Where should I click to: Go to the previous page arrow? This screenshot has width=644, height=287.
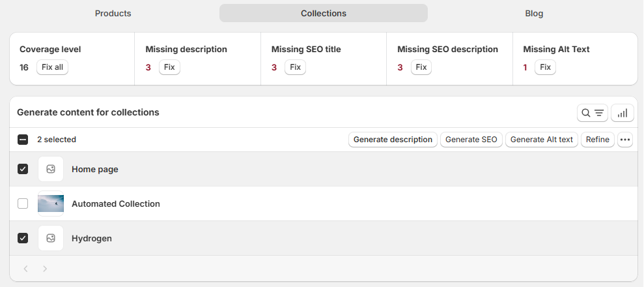click(x=25, y=269)
